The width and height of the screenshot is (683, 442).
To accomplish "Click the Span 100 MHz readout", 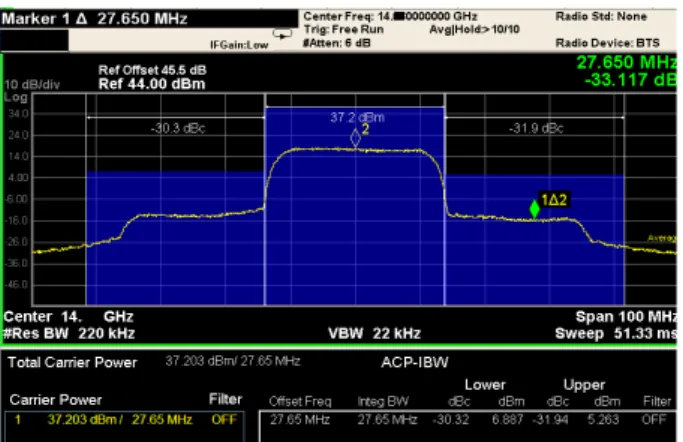I will point(626,317).
